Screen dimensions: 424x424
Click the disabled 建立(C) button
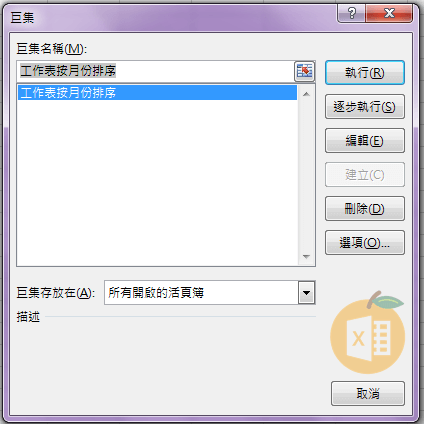[x=365, y=175]
